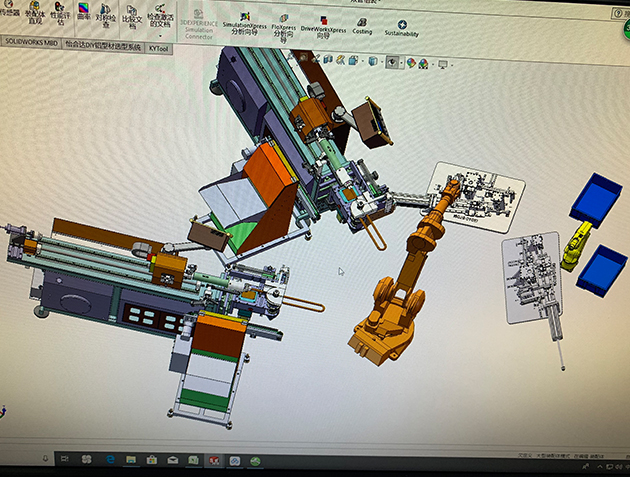
Task: Expand the Hide/Show Items dropdown arrow
Action: tap(400, 63)
